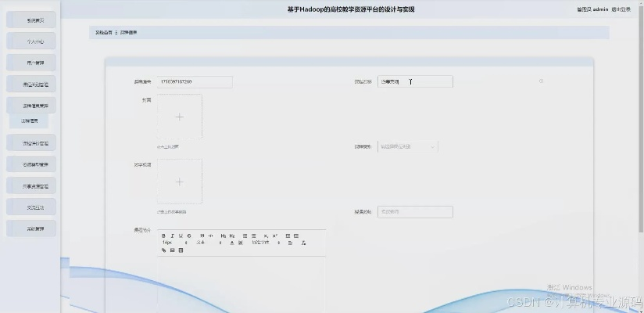Image resolution: width=644 pixels, height=313 pixels.
Task: Open the 个人中心 sidebar menu item
Action: [31, 41]
